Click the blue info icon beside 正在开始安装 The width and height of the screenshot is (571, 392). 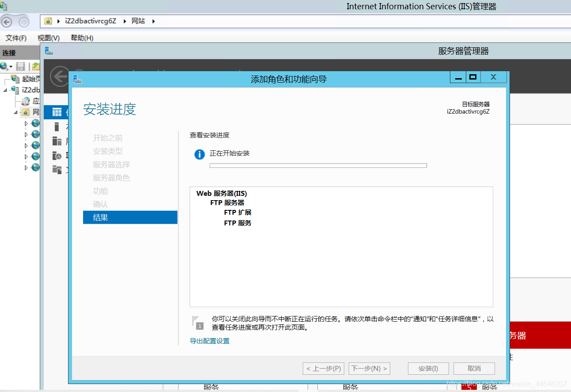click(x=200, y=154)
